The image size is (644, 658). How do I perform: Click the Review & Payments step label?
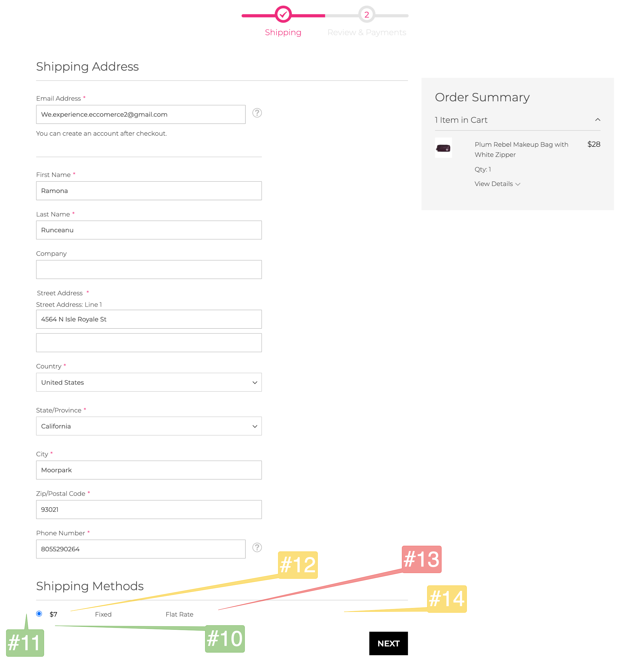pyautogui.click(x=367, y=33)
